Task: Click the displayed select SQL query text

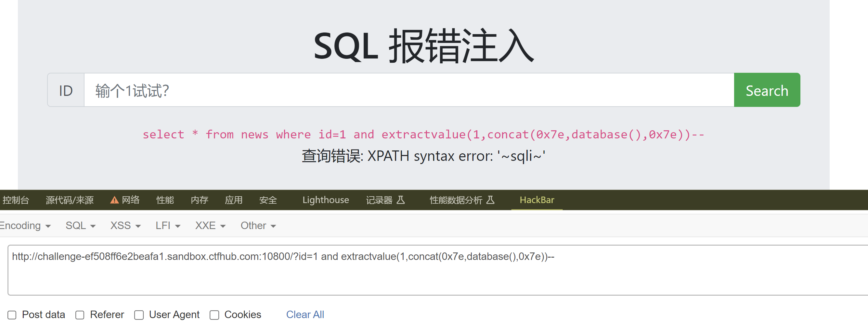Action: click(x=423, y=135)
